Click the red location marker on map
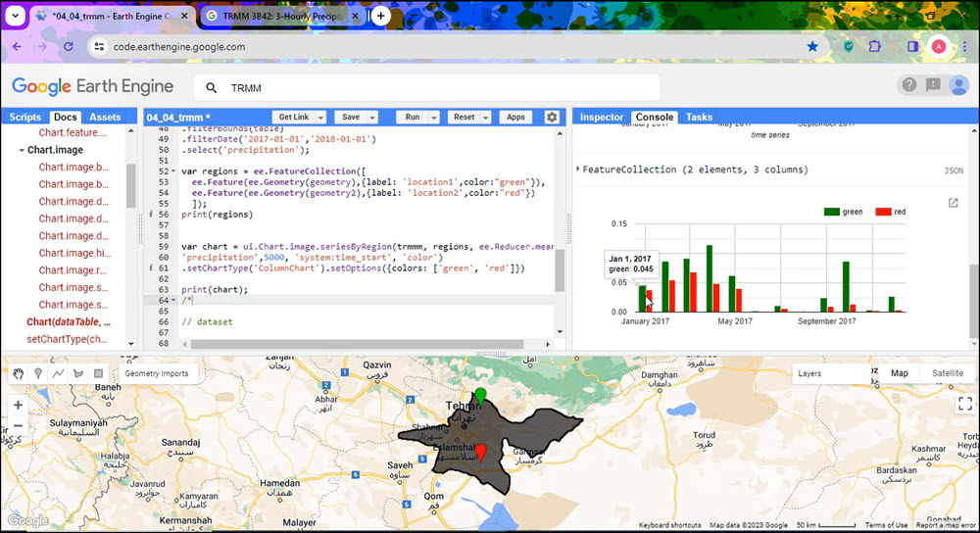The width and height of the screenshot is (980, 533). 480,452
